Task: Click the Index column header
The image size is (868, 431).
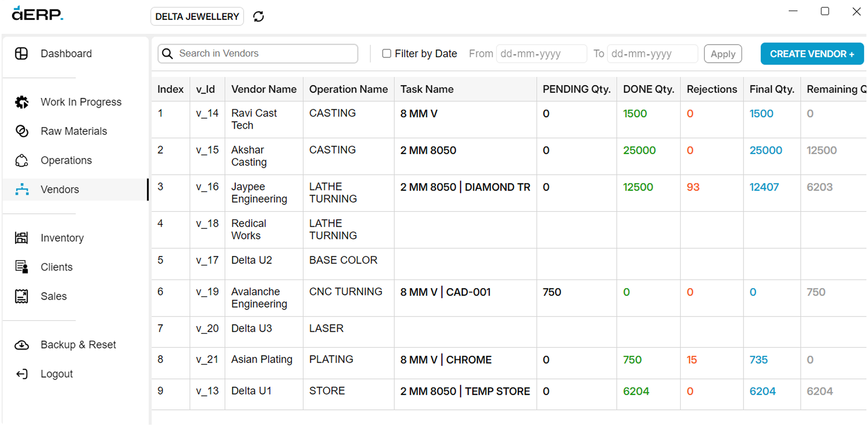Action: click(x=171, y=89)
